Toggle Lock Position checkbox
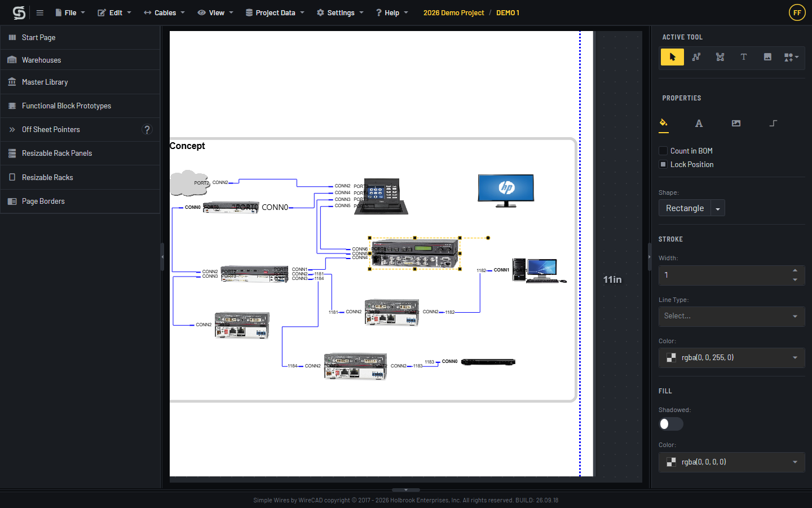 [x=663, y=164]
